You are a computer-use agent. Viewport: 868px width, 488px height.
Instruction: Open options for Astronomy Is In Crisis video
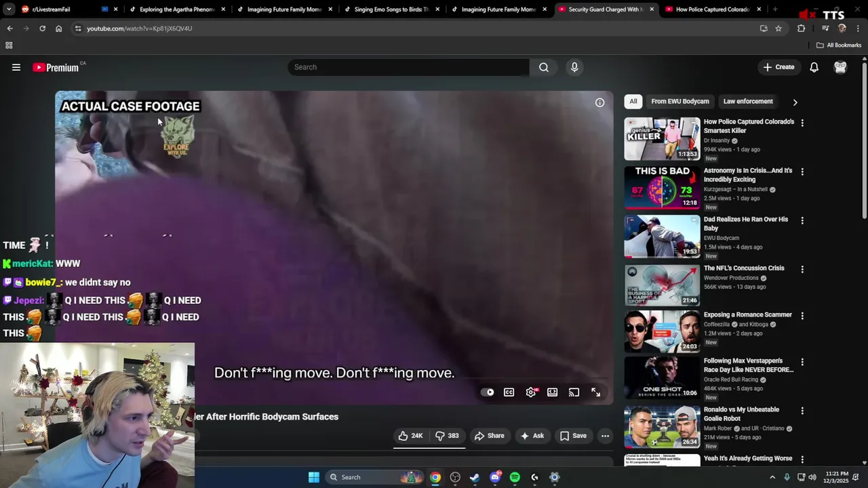802,172
